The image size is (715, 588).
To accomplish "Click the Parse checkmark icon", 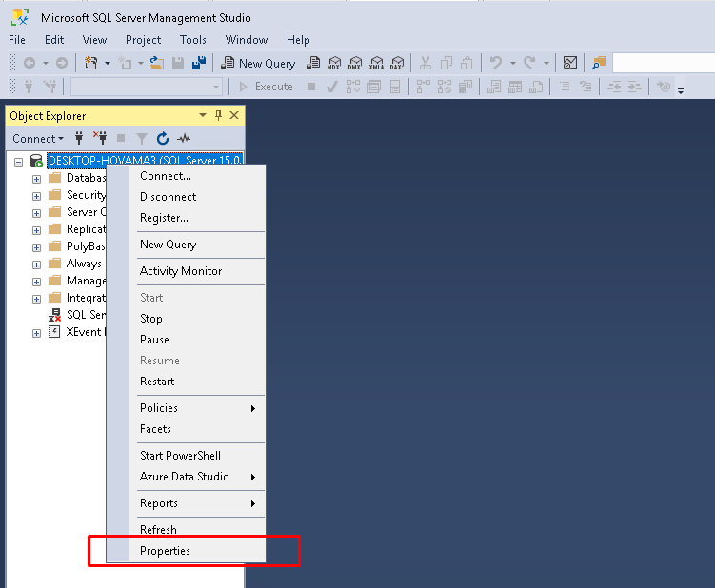I will pos(332,87).
